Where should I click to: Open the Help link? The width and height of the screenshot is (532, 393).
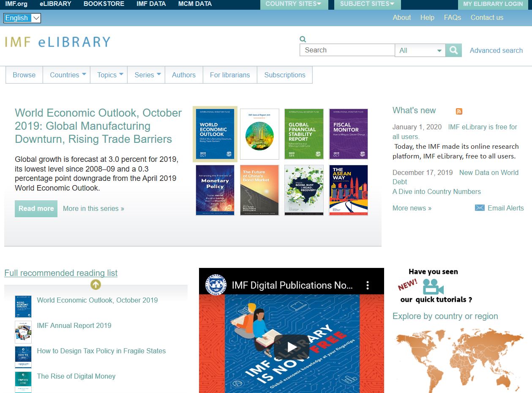pyautogui.click(x=427, y=17)
